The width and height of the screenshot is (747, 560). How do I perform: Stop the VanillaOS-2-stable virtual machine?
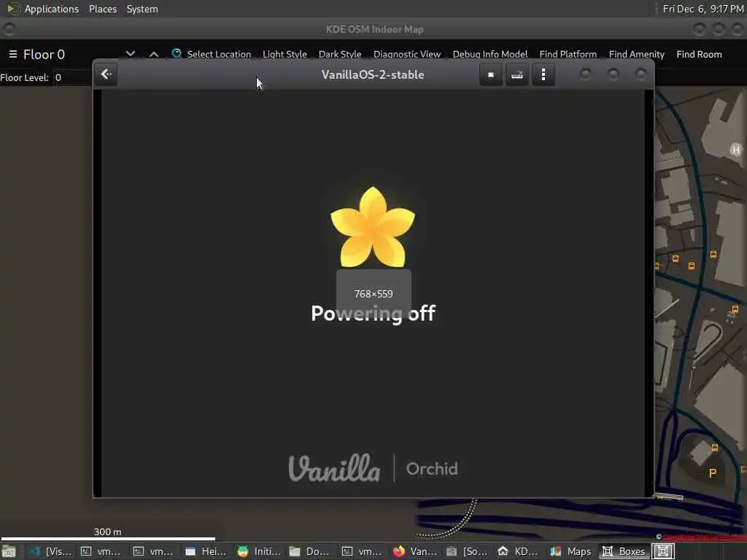coord(491,75)
